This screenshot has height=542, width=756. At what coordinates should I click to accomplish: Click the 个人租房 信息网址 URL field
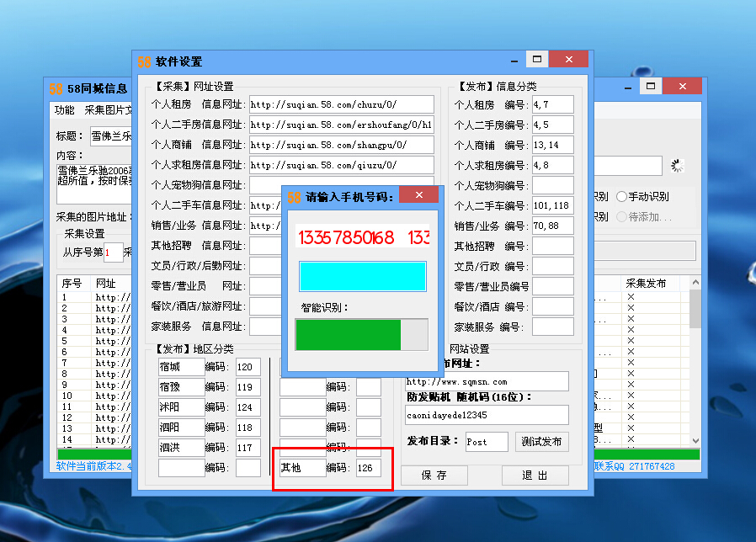(x=341, y=104)
